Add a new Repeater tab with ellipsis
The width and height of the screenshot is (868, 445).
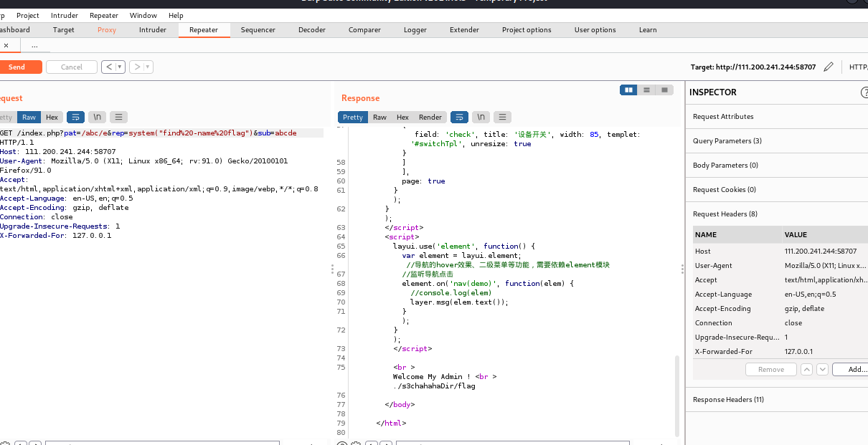tap(34, 45)
